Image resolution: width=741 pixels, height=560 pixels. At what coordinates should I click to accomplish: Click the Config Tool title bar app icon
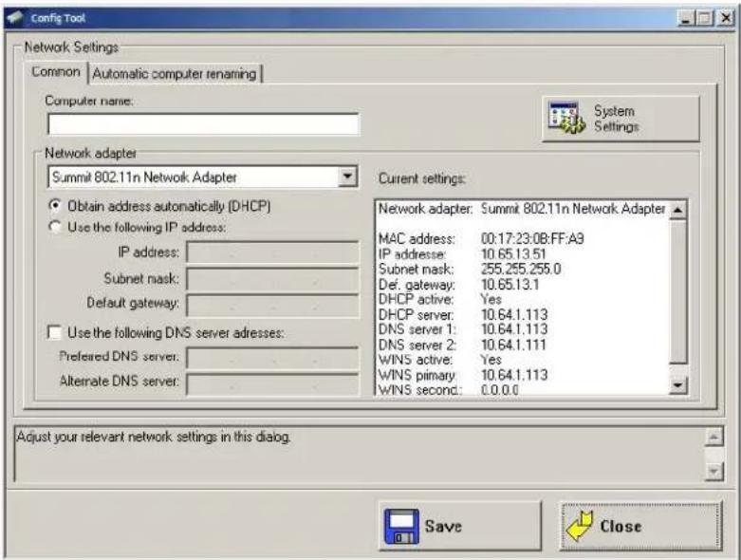point(14,18)
